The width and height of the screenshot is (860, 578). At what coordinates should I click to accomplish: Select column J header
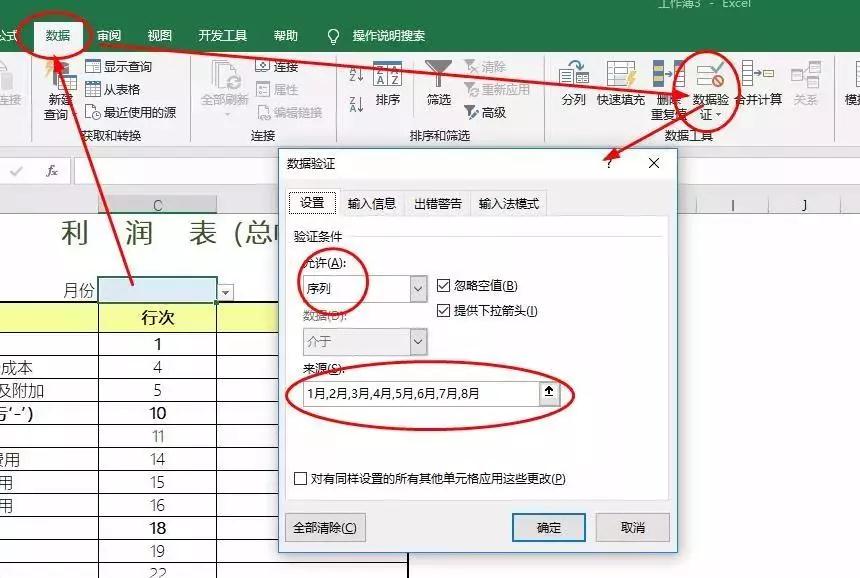coord(805,205)
